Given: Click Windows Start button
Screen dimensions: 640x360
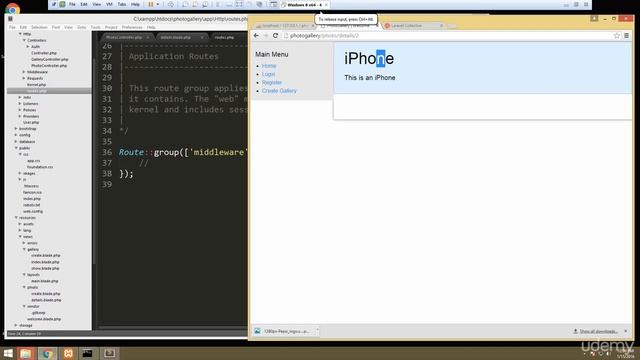Looking at the screenshot, I should tap(7, 353).
